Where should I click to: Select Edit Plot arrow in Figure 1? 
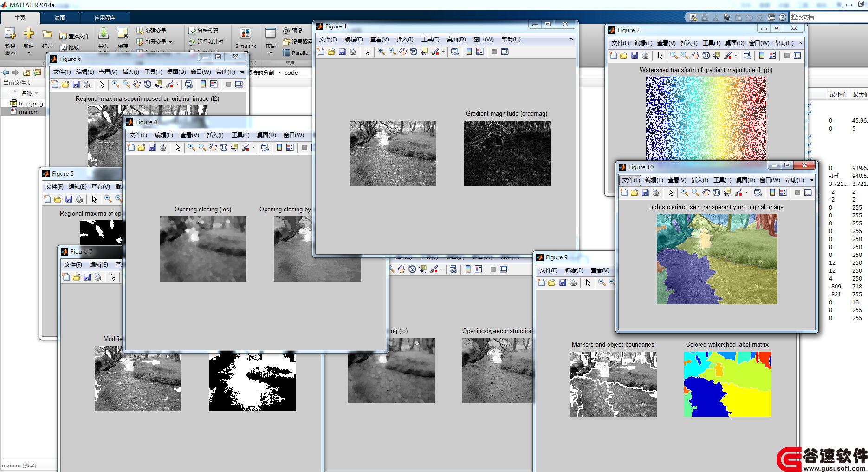(368, 52)
